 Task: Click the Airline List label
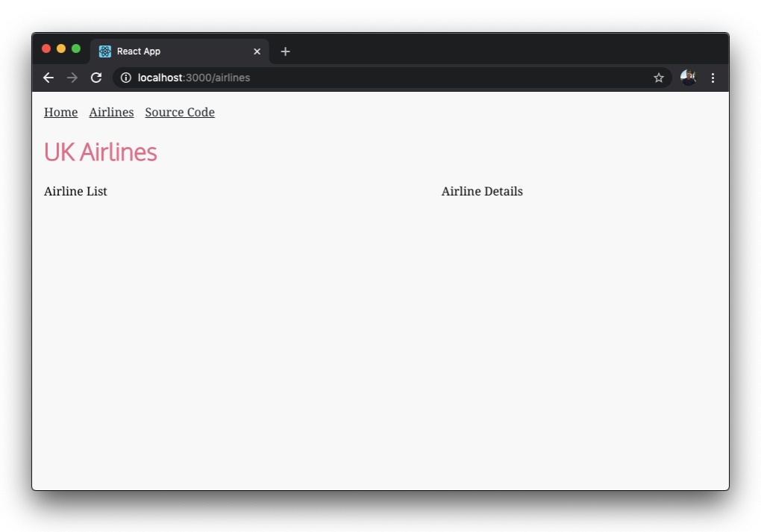(75, 191)
